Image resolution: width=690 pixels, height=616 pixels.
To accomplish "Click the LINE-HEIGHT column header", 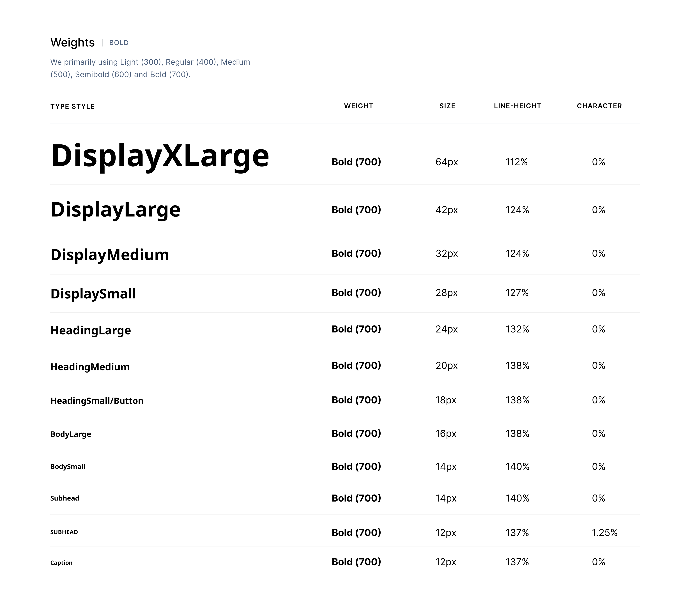I will (517, 106).
